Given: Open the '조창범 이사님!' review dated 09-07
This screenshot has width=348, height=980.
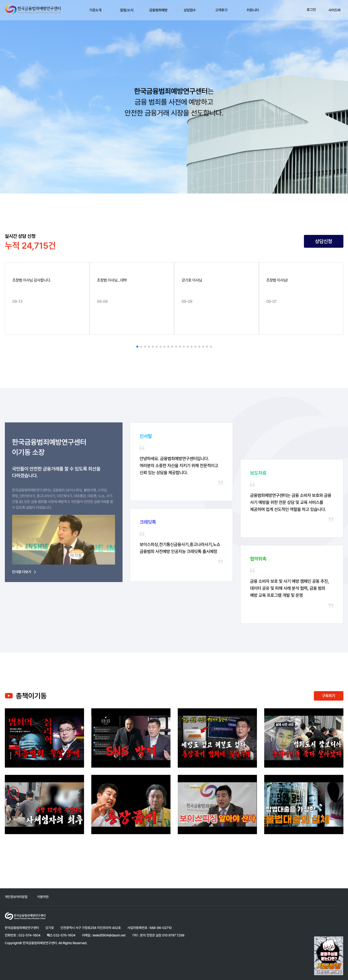Looking at the screenshot, I should pos(301,298).
